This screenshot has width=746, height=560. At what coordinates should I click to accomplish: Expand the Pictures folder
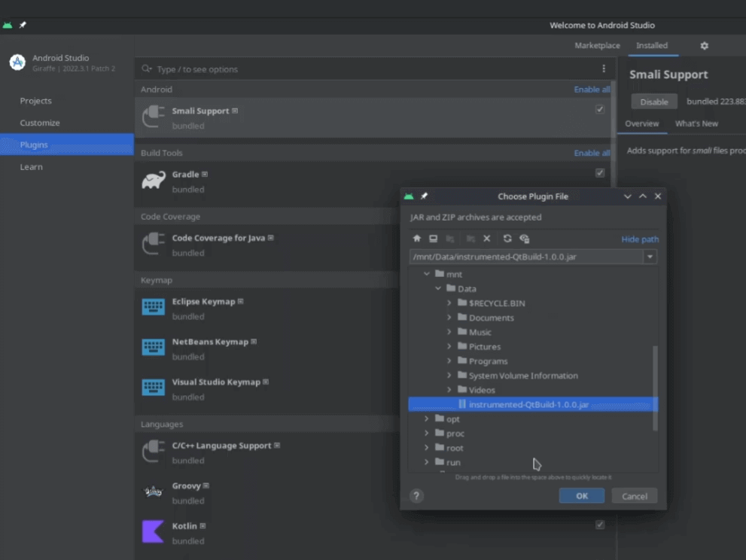click(449, 346)
